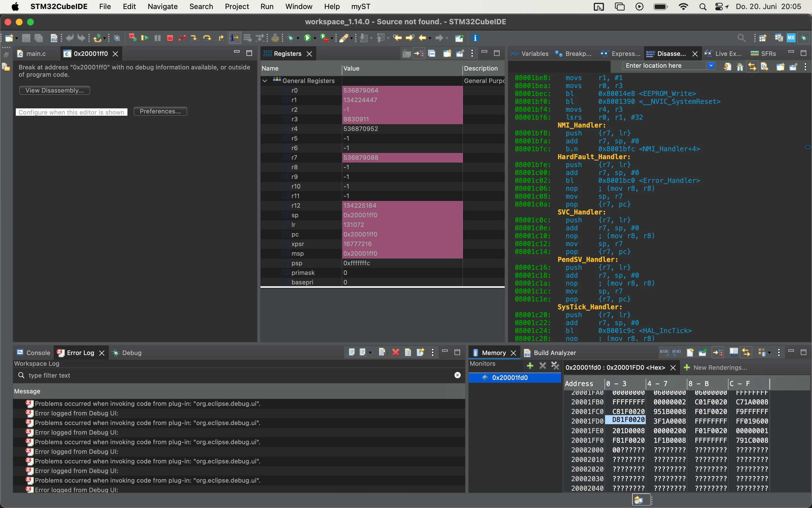The width and height of the screenshot is (812, 508).
Task: Toggle Link Memory Rendering Panes icon
Action: click(746, 352)
